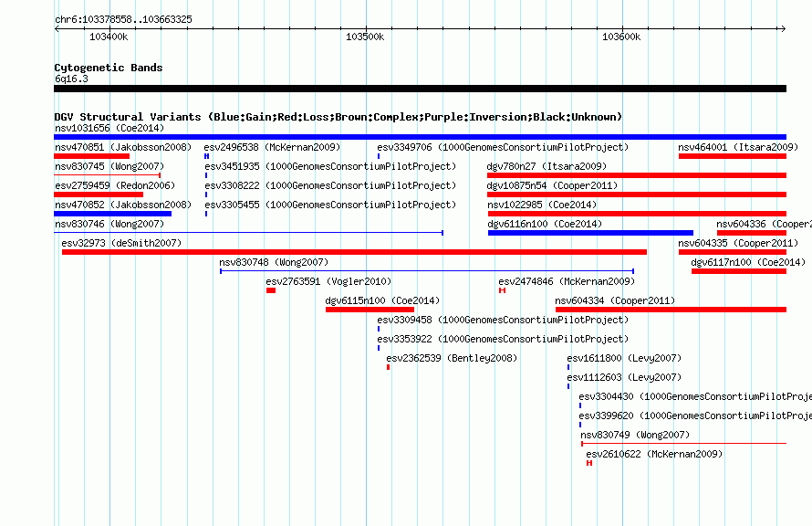Click the black 6q16.3 cytogenetic band bar
Image resolution: width=812 pixels, height=526 pixels.
420,89
